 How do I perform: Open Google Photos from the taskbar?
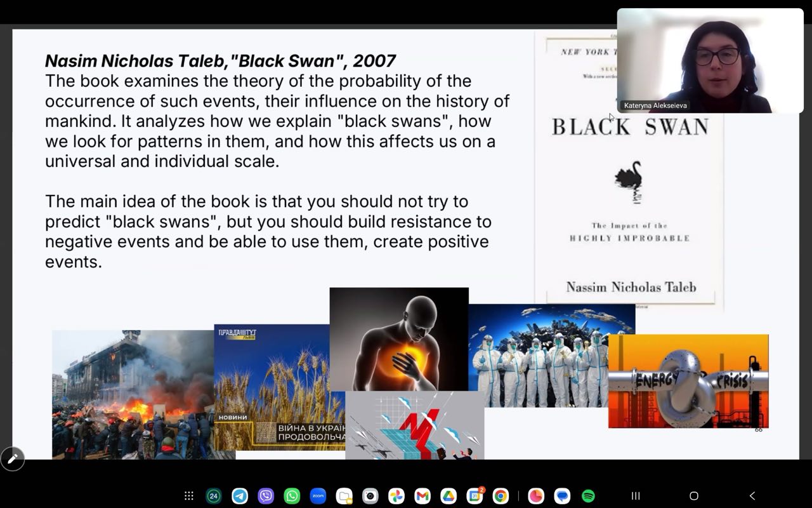click(x=396, y=496)
